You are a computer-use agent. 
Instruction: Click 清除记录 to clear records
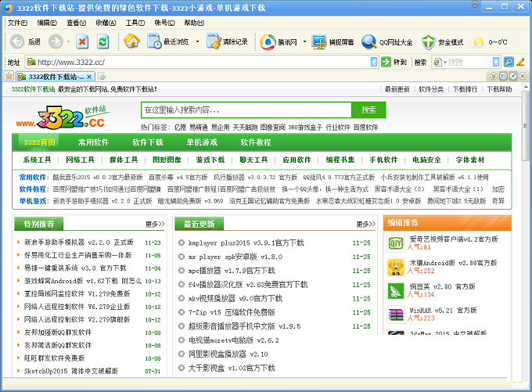tap(228, 41)
